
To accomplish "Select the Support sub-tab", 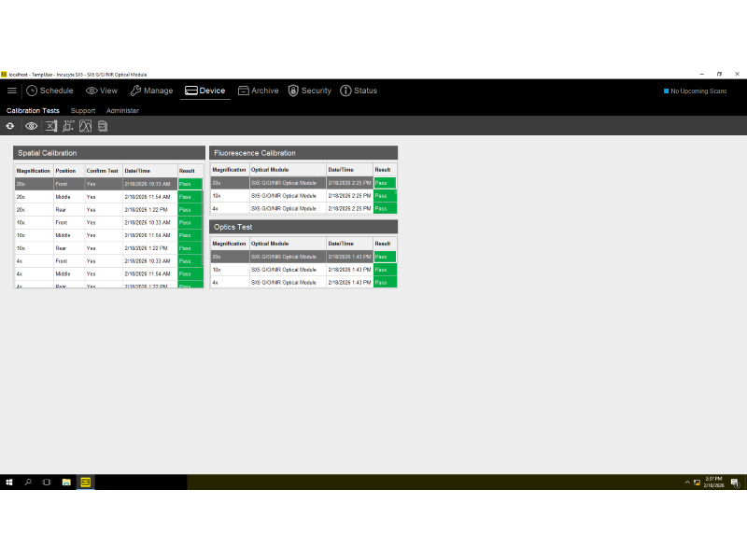I will tap(83, 110).
